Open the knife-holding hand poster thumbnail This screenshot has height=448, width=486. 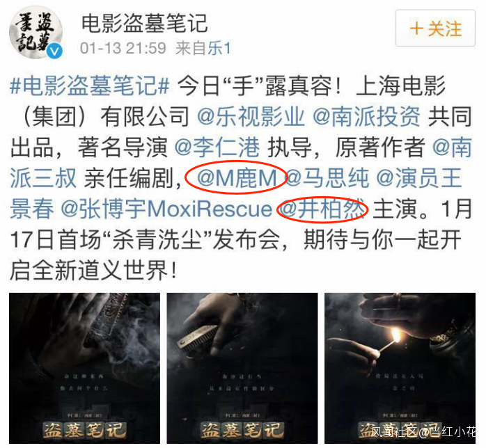(85, 368)
